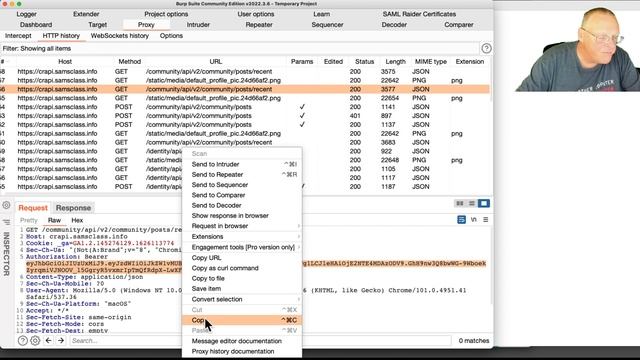Switch to the Intercept sub-tab
This screenshot has height=360, width=640.
(x=18, y=36)
